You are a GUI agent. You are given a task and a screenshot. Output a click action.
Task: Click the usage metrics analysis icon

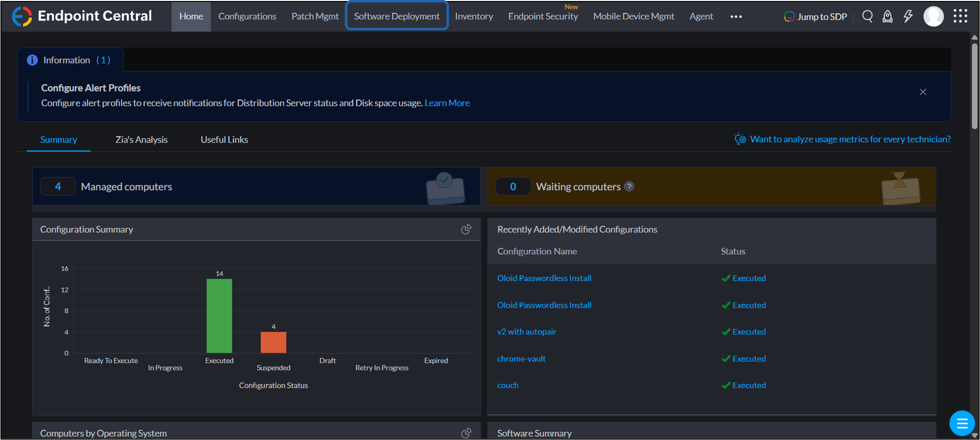click(740, 139)
